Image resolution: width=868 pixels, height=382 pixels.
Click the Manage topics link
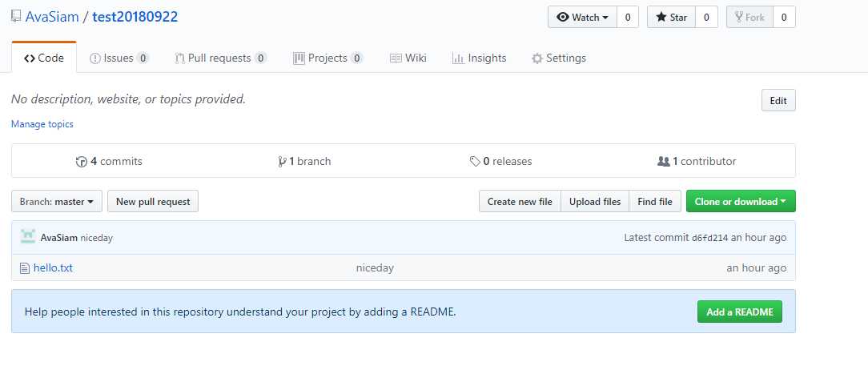coord(42,124)
